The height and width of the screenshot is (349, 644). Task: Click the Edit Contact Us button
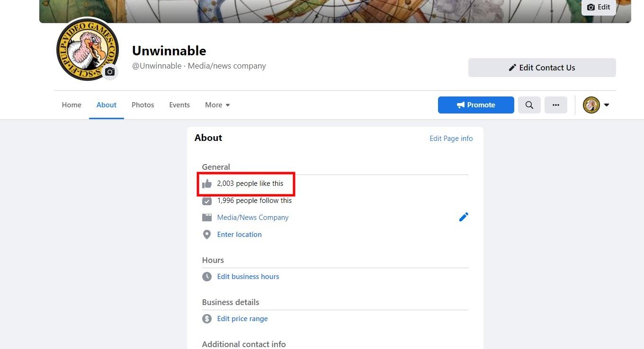(x=542, y=68)
